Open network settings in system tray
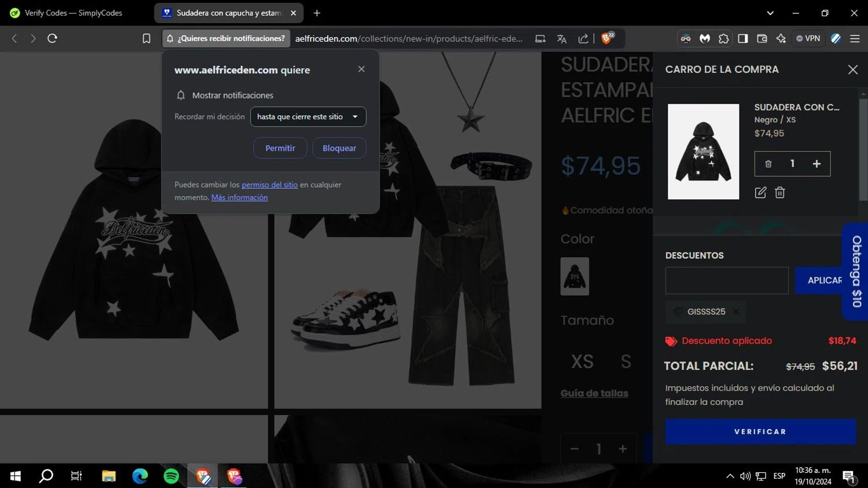 (x=761, y=476)
